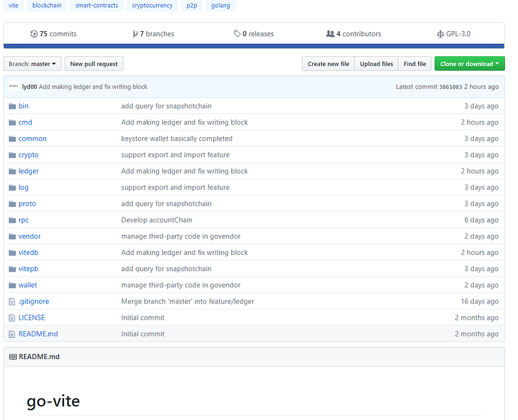Click 'Develop accountChain' commit message

157,220
